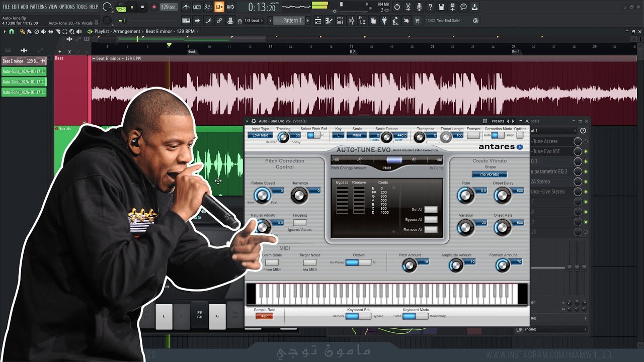Open the mixer view icon
The height and width of the screenshot is (362, 644).
(x=351, y=21)
